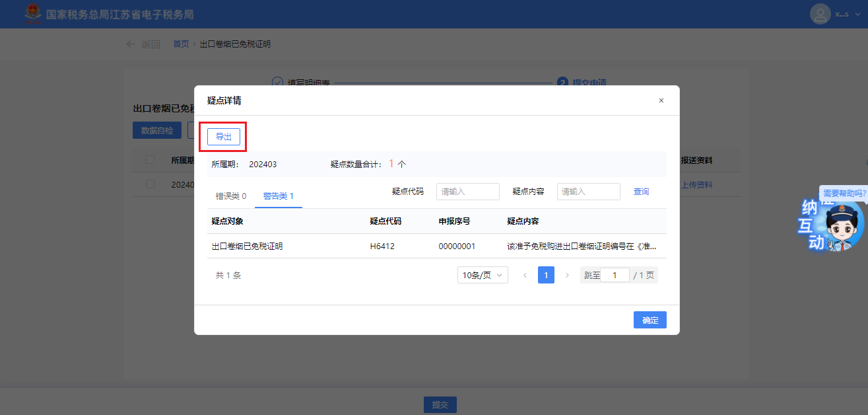Click the 返回 back arrow icon
Image resolution: width=868 pixels, height=415 pixels.
[131, 44]
